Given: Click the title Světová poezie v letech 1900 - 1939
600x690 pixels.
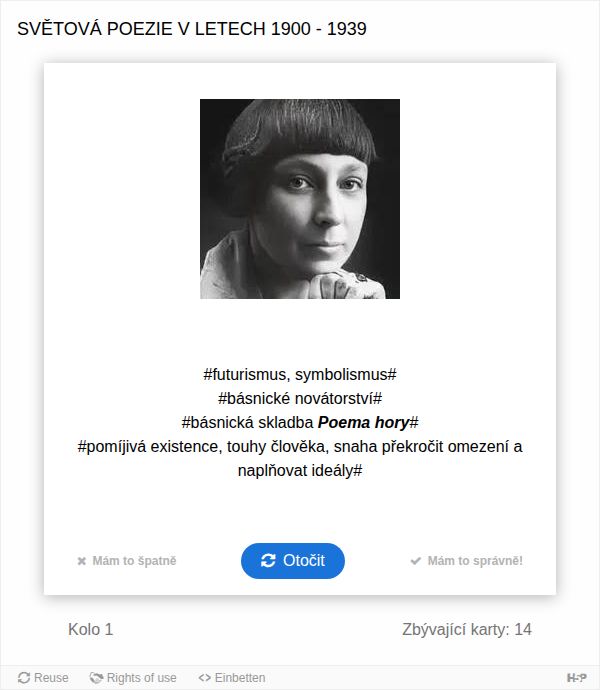Looking at the screenshot, I should (192, 29).
